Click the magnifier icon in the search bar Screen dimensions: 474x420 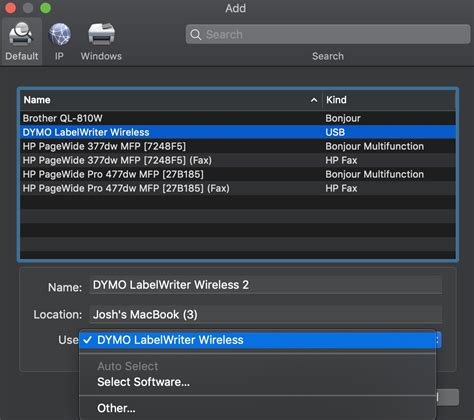(x=196, y=34)
